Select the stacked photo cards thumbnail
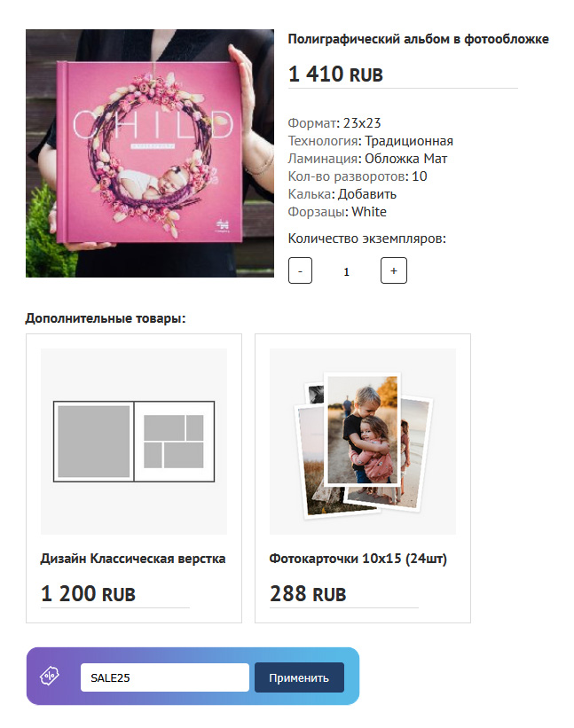 (363, 441)
